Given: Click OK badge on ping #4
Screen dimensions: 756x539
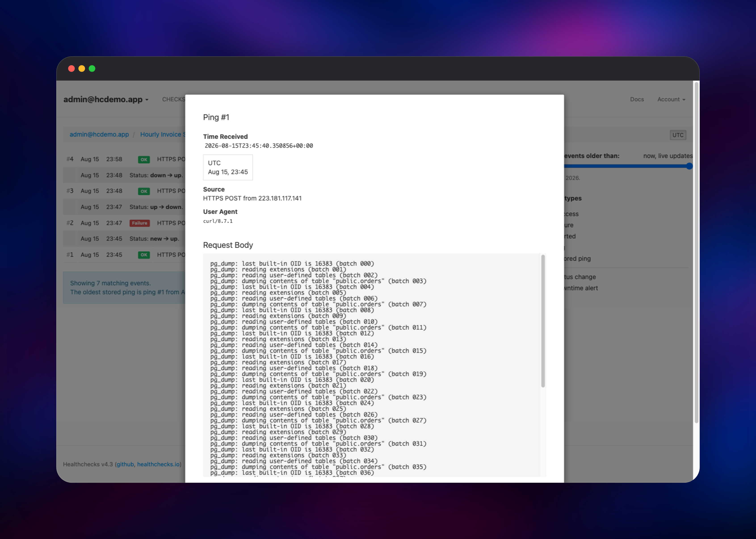Looking at the screenshot, I should tap(144, 160).
